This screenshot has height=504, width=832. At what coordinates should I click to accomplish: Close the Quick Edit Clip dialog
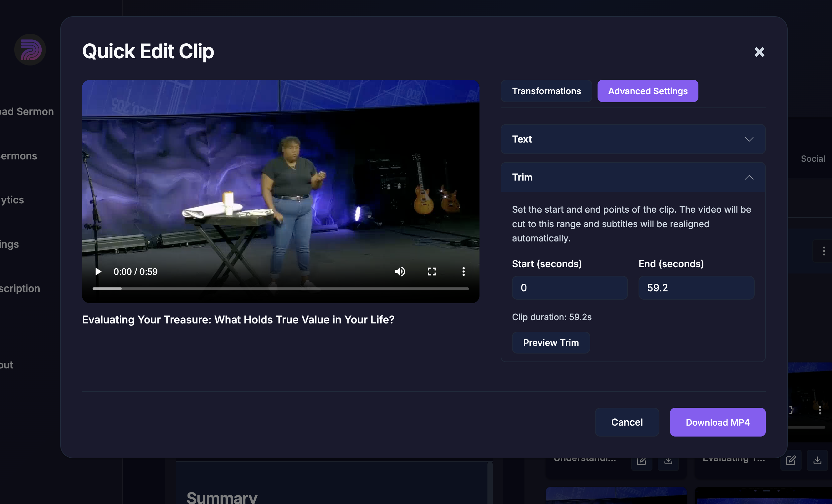pyautogui.click(x=759, y=52)
